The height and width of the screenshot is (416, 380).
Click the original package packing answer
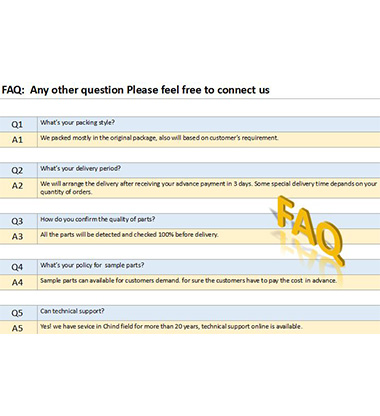159,138
